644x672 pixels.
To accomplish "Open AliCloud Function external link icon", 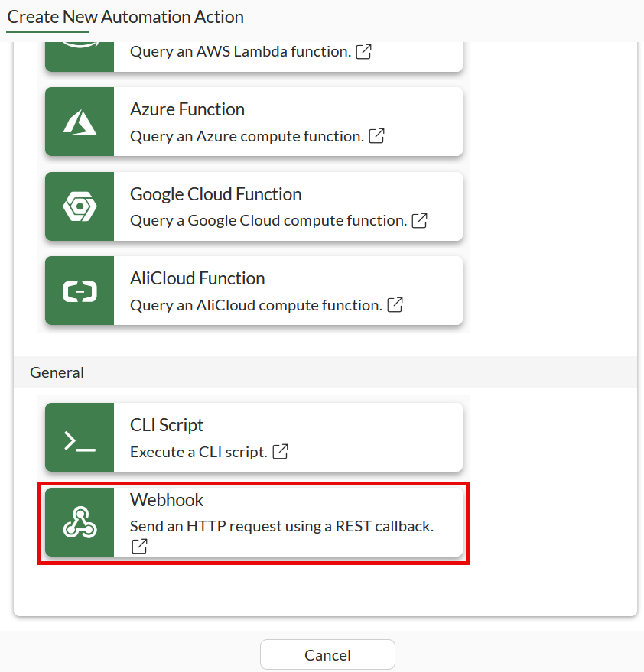I will pos(395,304).
